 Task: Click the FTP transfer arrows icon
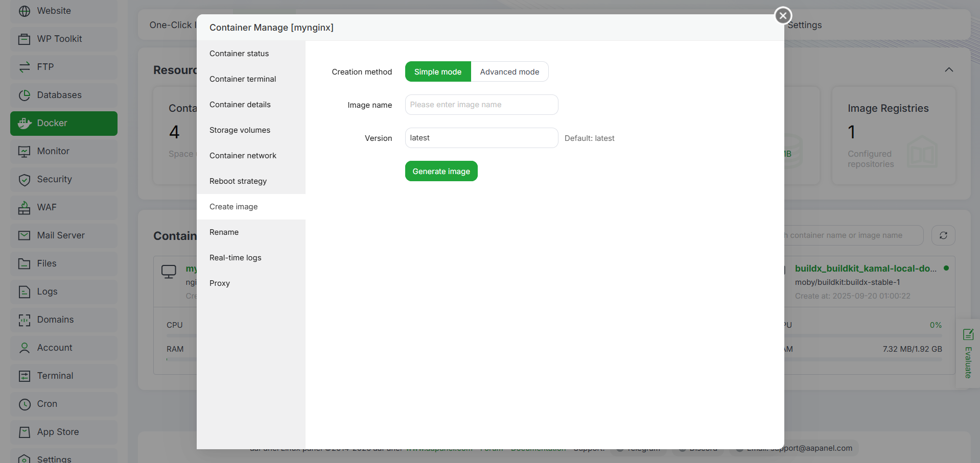pos(24,67)
